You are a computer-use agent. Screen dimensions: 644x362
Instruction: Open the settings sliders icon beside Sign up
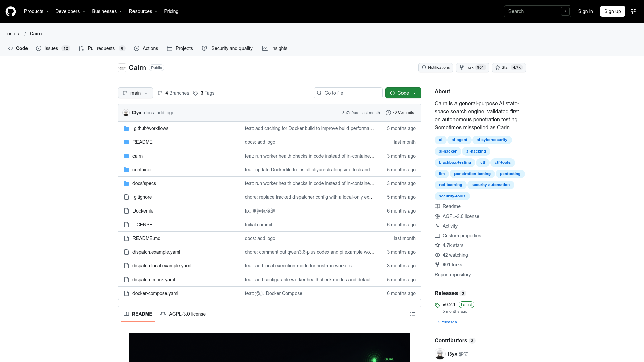coord(633,11)
